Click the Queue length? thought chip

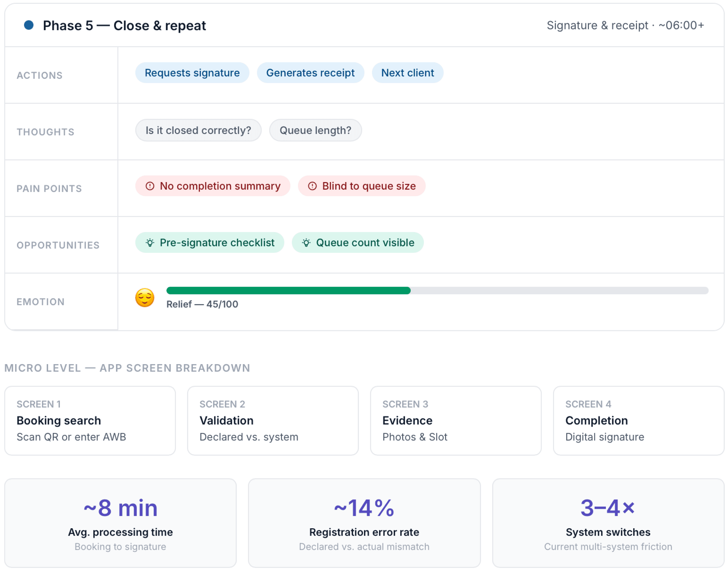pos(315,130)
